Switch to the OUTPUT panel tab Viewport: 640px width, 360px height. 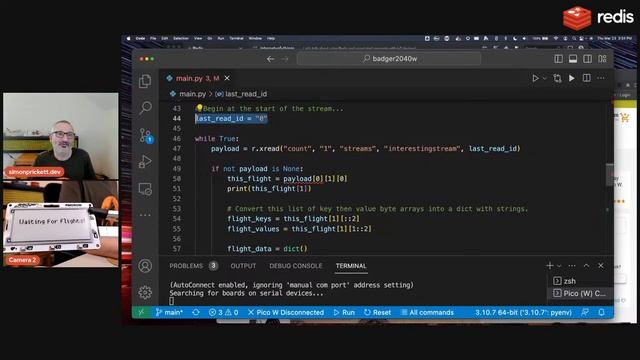[243, 266]
